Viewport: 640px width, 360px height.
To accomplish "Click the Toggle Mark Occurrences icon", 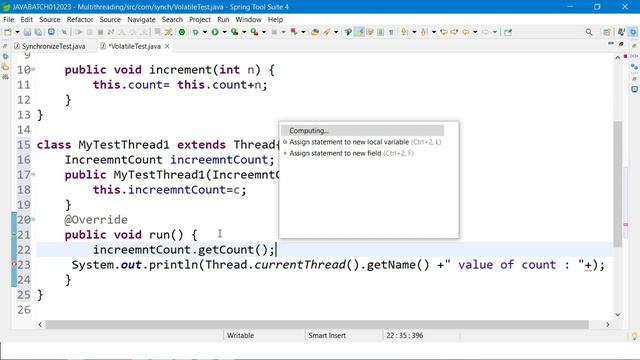I will 348,32.
